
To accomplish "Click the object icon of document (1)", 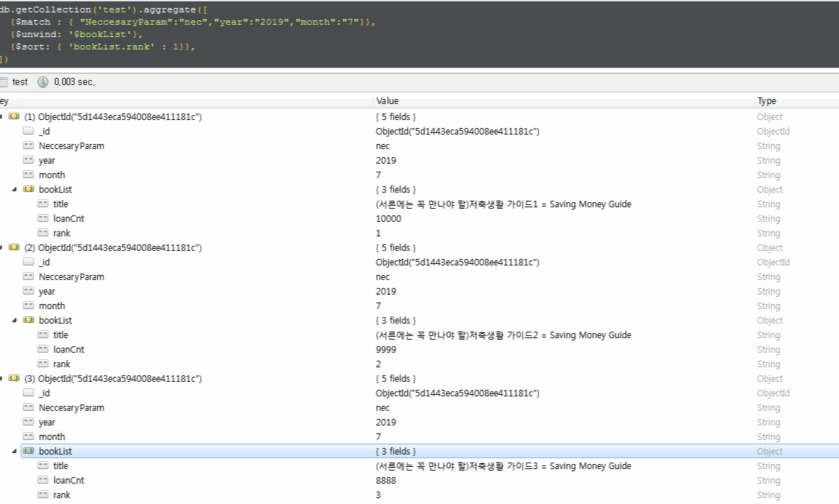I will tap(14, 116).
